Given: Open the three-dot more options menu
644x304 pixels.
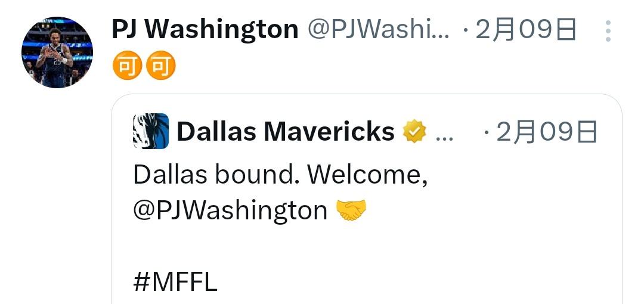Looking at the screenshot, I should pos(608,31).
